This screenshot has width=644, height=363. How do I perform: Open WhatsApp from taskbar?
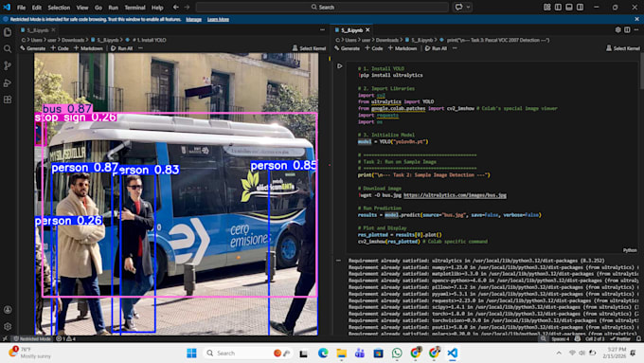(x=397, y=353)
